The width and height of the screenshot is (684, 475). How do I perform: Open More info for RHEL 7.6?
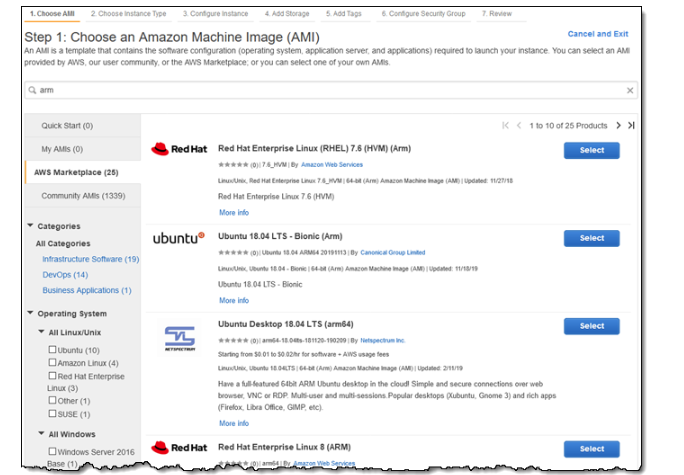[x=234, y=212]
